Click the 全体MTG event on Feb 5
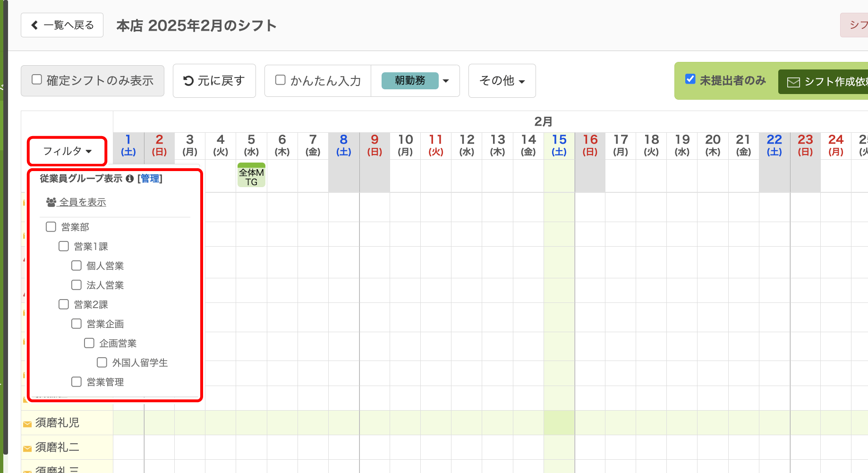This screenshot has height=473, width=868. point(251,175)
